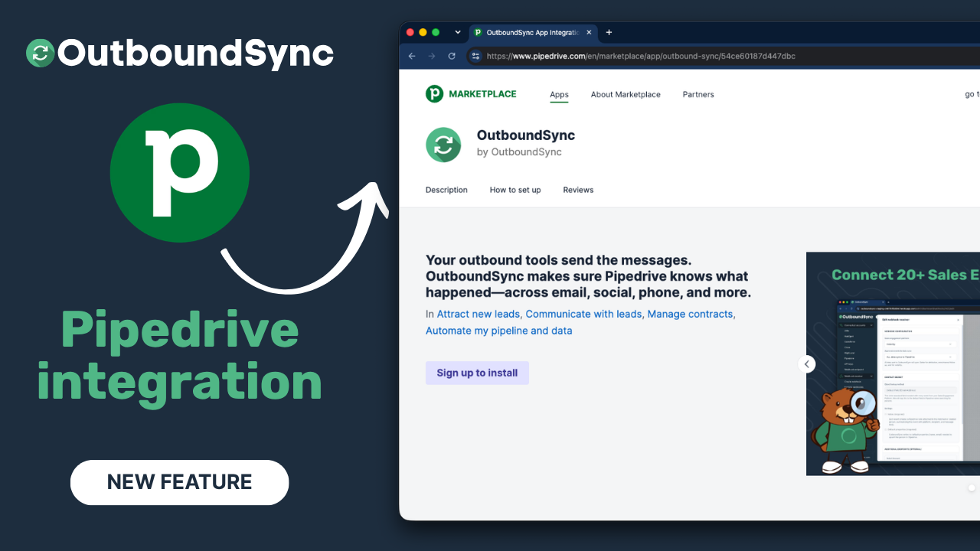
Task: Open About Marketplace nav item
Action: pos(626,95)
